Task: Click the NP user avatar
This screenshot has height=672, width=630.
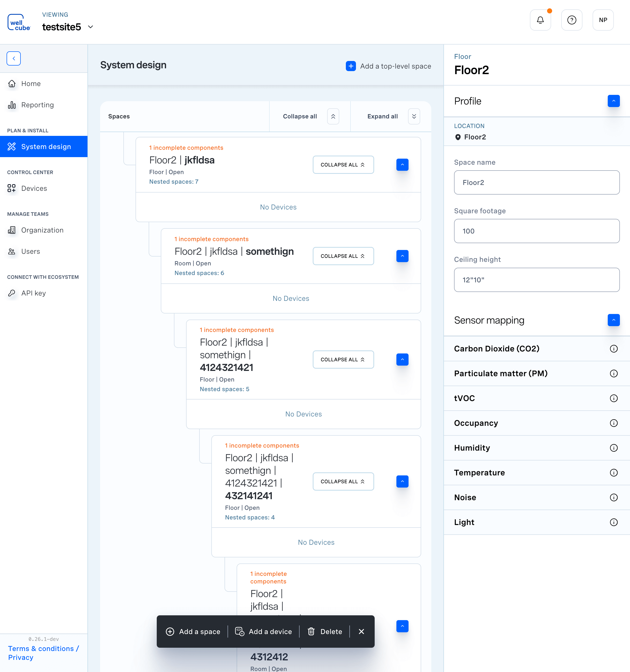Action: tap(603, 20)
